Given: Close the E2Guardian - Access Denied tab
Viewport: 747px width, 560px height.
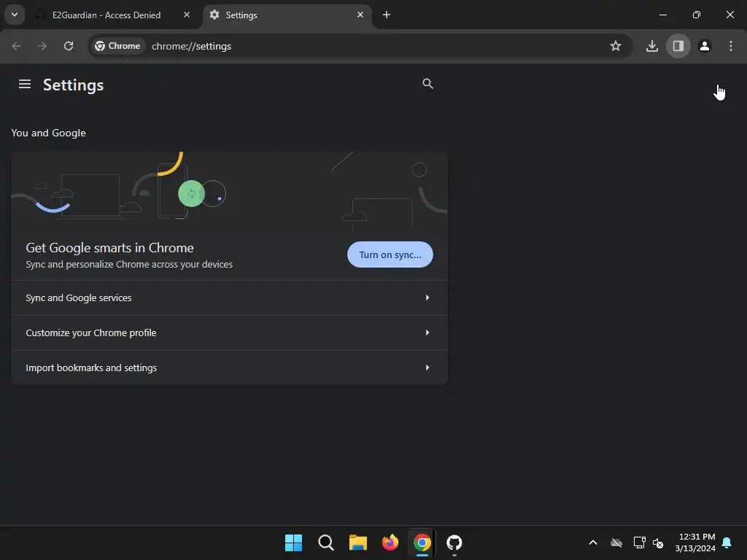Looking at the screenshot, I should click(187, 15).
